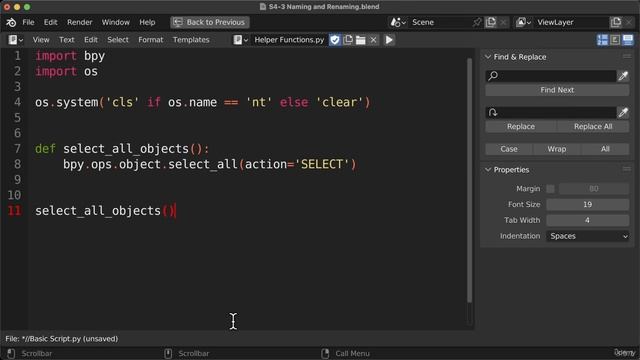Enable the Margin checkbox

tap(551, 189)
